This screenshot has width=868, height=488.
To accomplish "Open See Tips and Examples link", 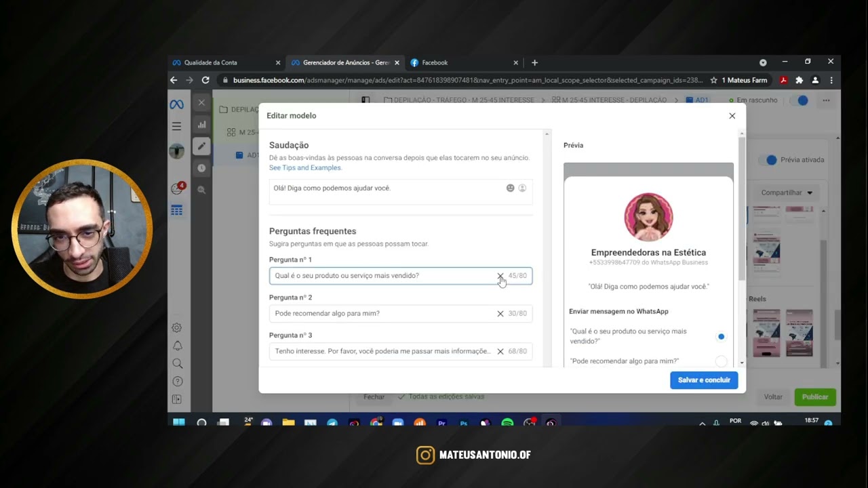I will pyautogui.click(x=305, y=167).
